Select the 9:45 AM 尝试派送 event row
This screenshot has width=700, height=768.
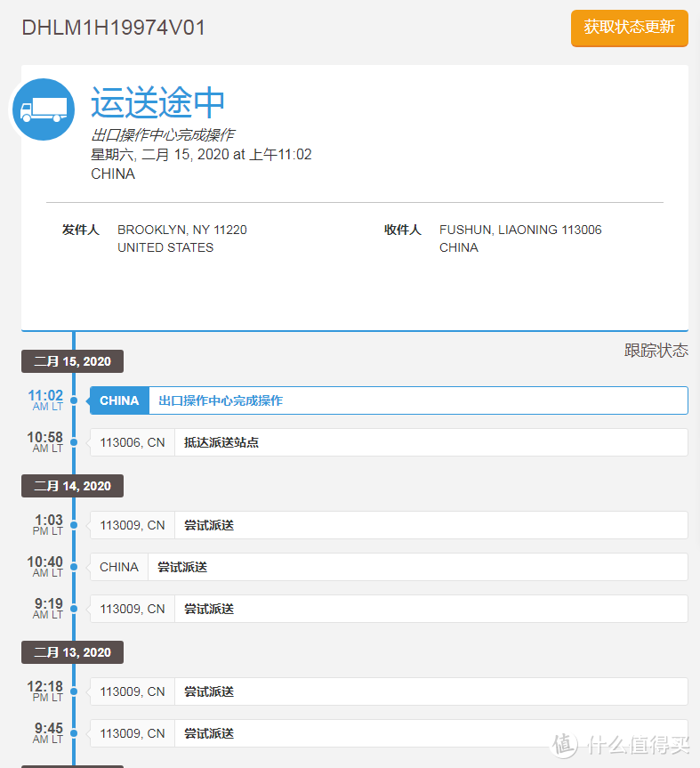point(389,733)
